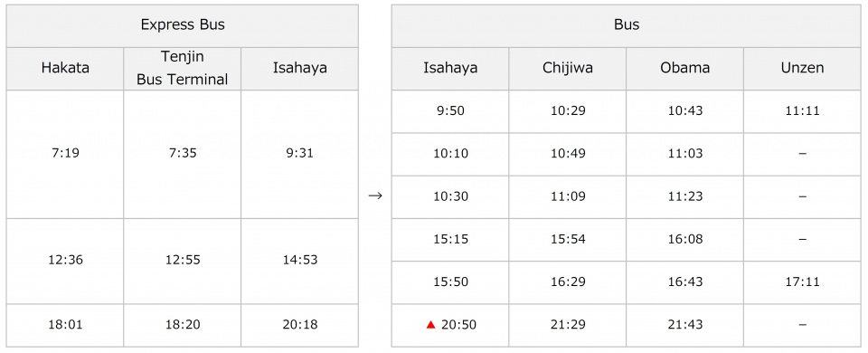Image resolution: width=868 pixels, height=353 pixels.
Task: Select the Express Bus table header
Action: coord(182,25)
